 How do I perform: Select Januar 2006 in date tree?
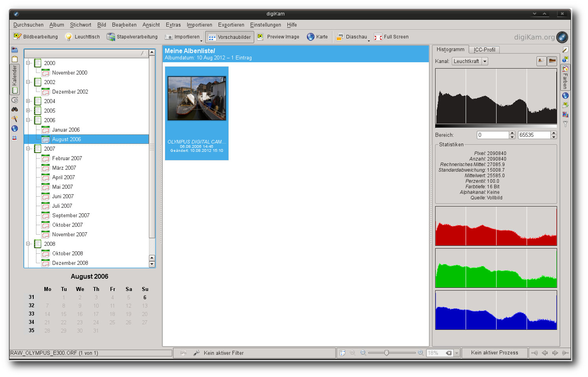tap(66, 130)
